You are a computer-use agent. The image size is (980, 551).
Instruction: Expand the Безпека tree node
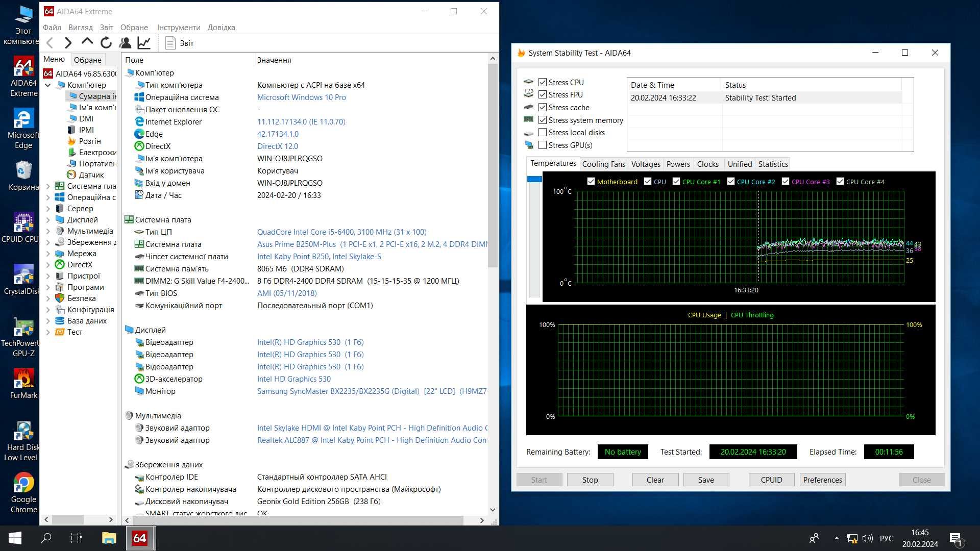tap(48, 298)
